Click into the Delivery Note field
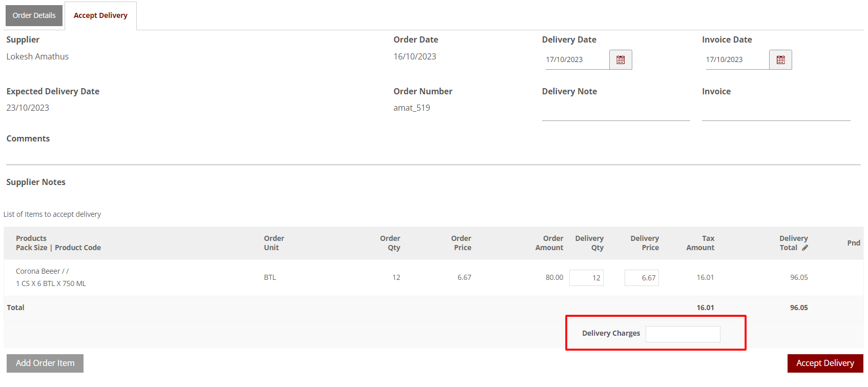868x387 pixels. [615, 113]
